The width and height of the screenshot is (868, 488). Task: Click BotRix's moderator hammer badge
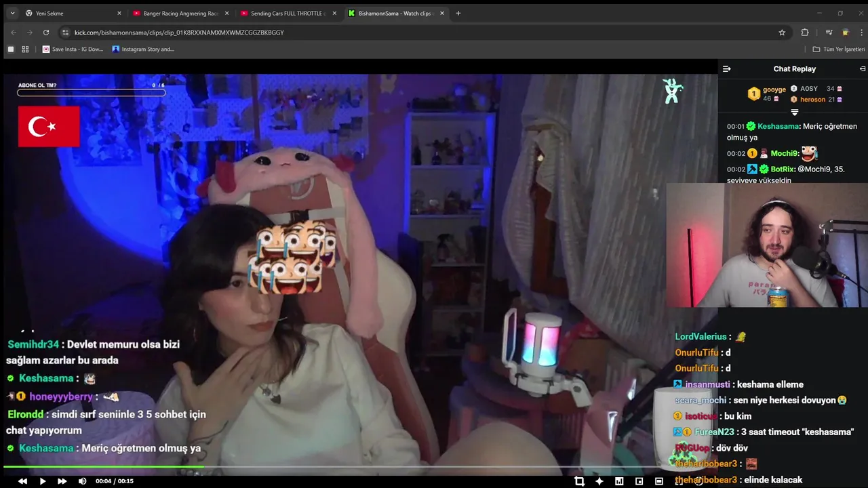(x=752, y=169)
